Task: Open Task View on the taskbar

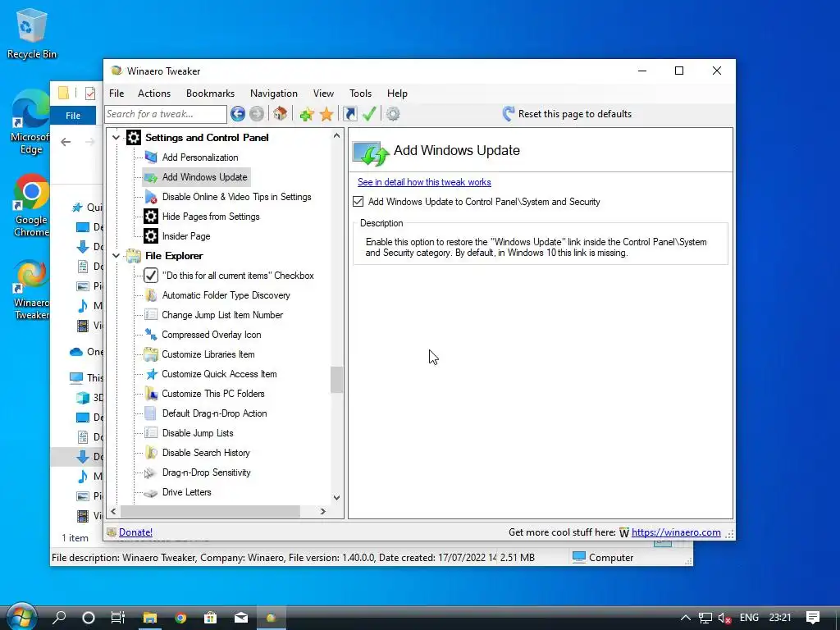Action: pos(118,618)
